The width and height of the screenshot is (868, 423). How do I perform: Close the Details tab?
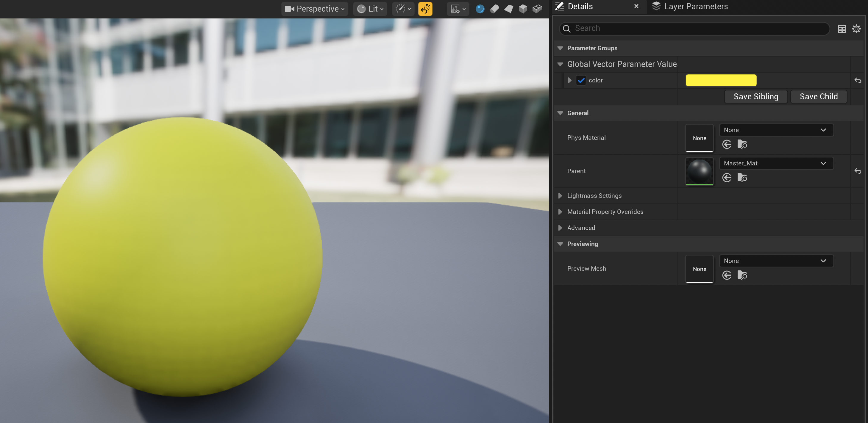point(636,7)
